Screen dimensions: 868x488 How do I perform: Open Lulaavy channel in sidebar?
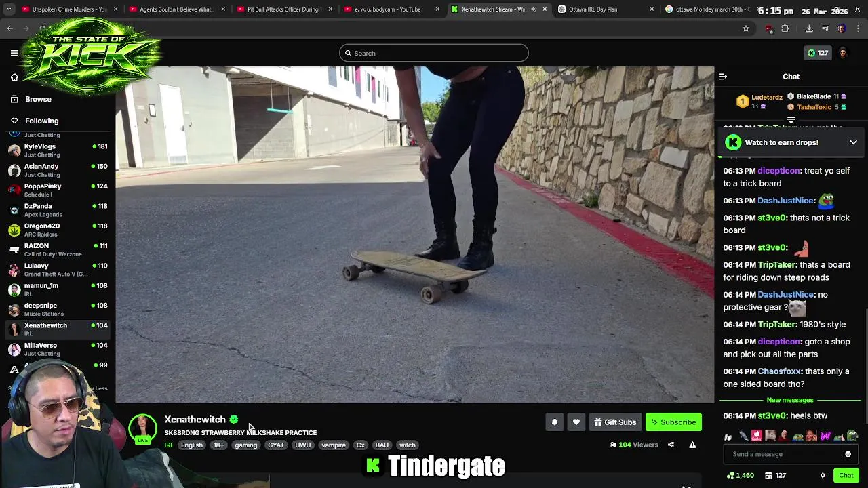point(58,270)
